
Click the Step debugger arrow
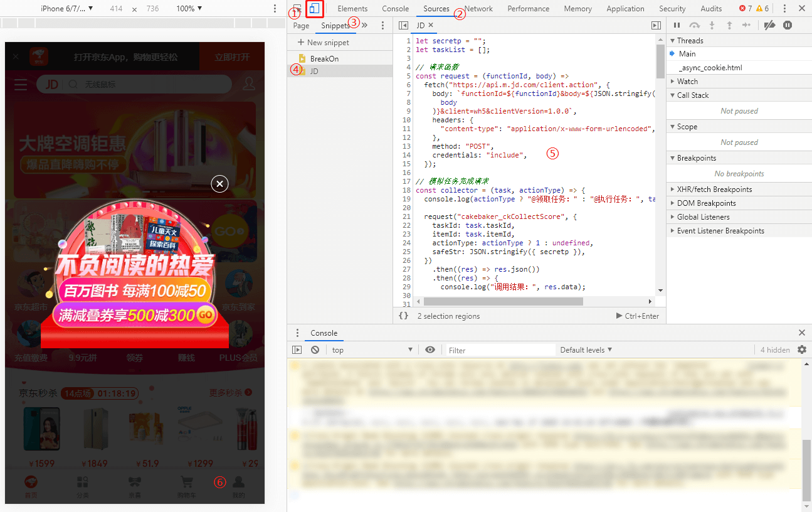tap(746, 25)
